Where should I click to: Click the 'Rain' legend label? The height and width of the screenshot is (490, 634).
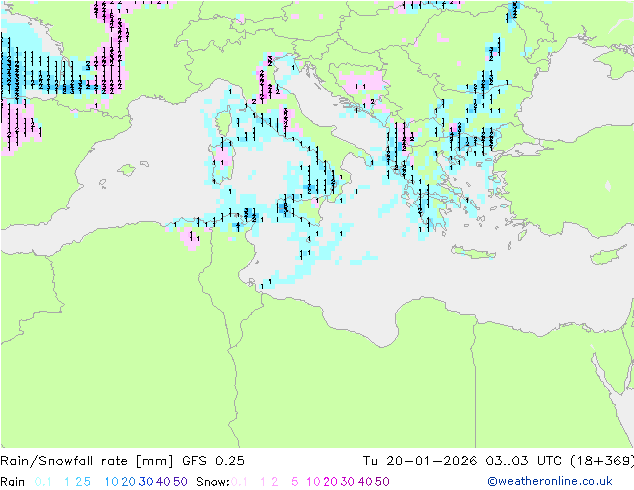pyautogui.click(x=13, y=482)
